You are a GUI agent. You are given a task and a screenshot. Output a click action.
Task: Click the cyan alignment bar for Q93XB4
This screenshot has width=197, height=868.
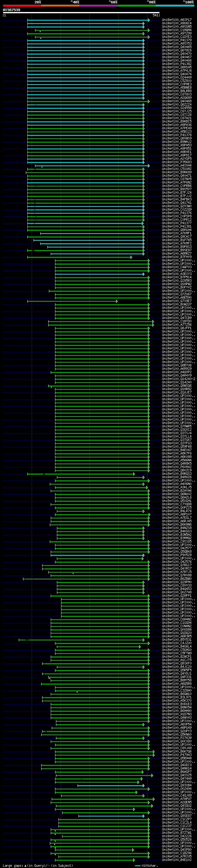pyautogui.click(x=111, y=786)
